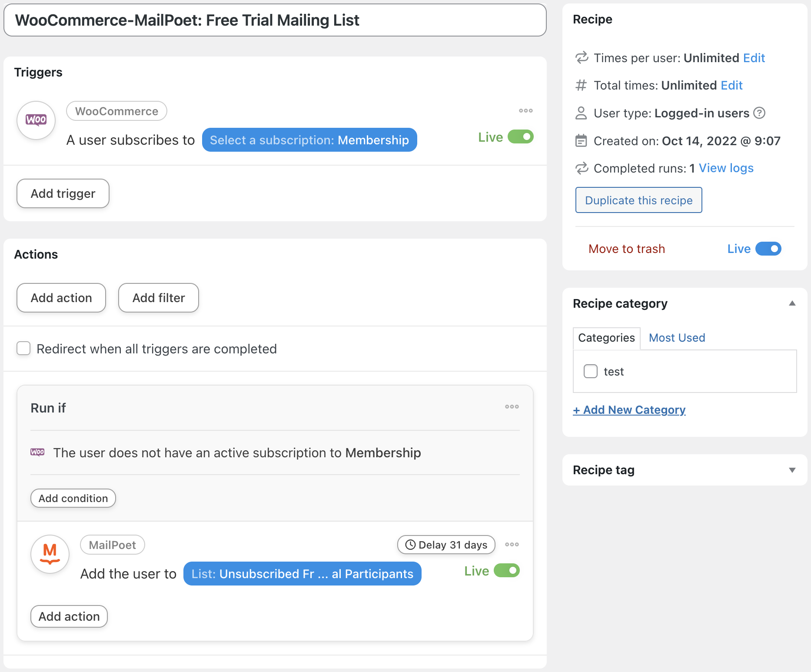Click the small Woo icon beside the condition
The height and width of the screenshot is (672, 811).
click(37, 452)
